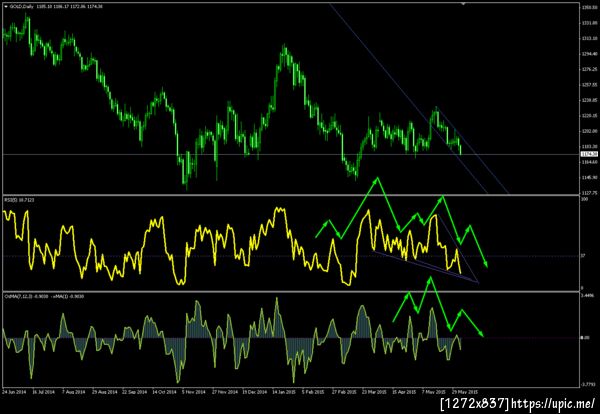
Task: Click the 27 Feb 2015 date label
Action: [x=344, y=392]
